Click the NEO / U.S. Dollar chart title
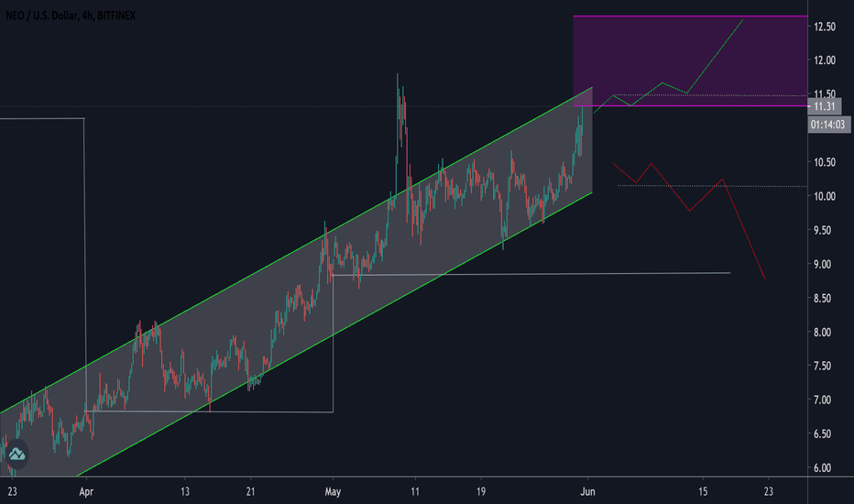 tap(71, 16)
